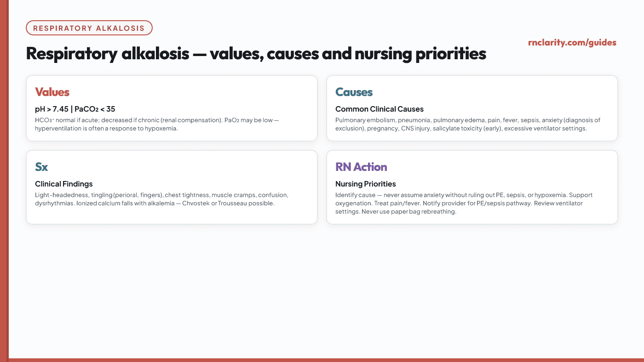Click the light-headedness symptoms paragraph

tap(161, 199)
